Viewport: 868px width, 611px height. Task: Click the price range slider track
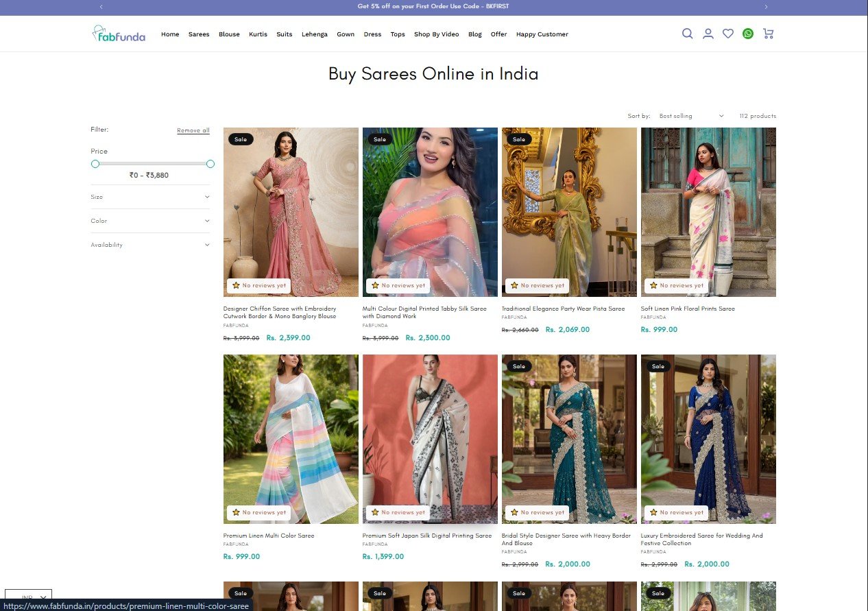[153, 164]
